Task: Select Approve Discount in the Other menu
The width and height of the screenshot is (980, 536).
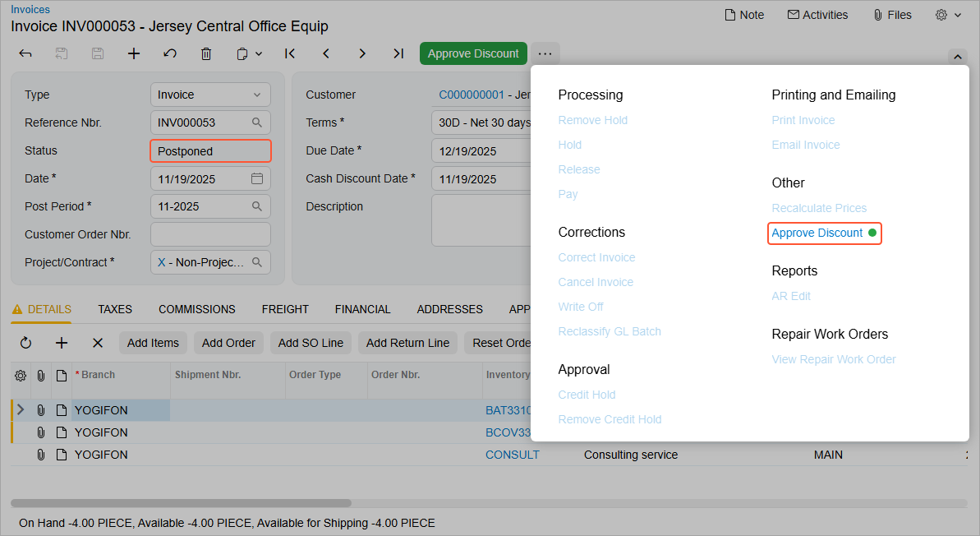Action: tap(817, 233)
